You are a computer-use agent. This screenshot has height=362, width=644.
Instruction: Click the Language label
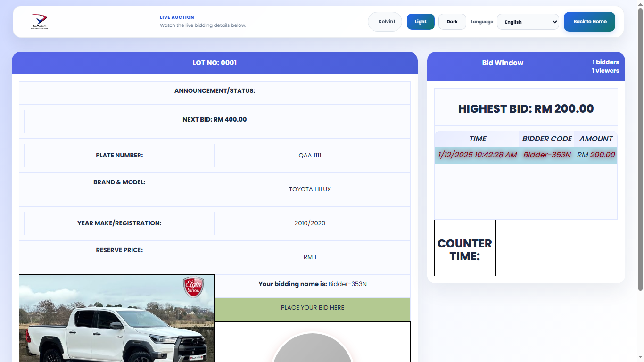pos(482,22)
